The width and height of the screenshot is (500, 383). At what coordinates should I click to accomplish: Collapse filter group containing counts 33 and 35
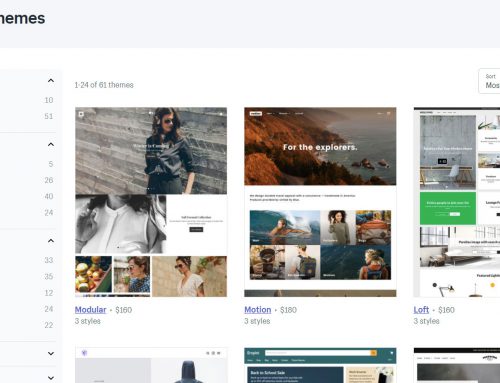point(51,241)
